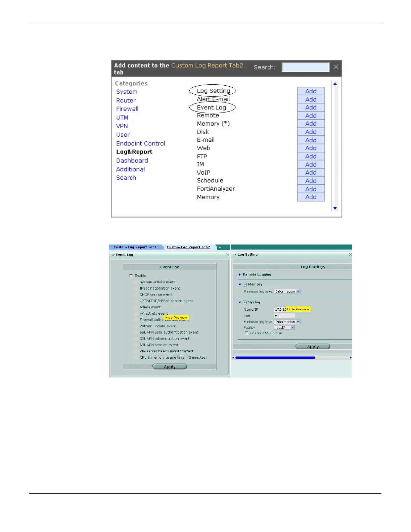
Task: Expand the Remote Logging section
Action: [x=239, y=275]
